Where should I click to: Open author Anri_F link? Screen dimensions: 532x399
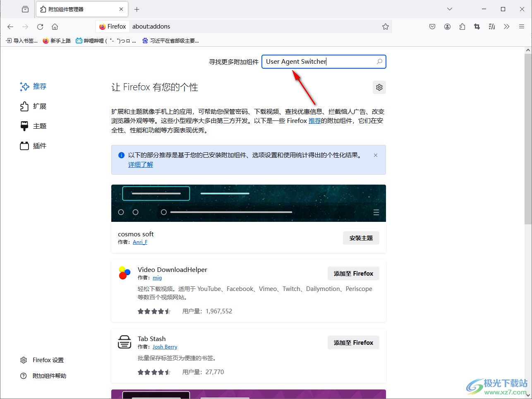pyautogui.click(x=140, y=242)
